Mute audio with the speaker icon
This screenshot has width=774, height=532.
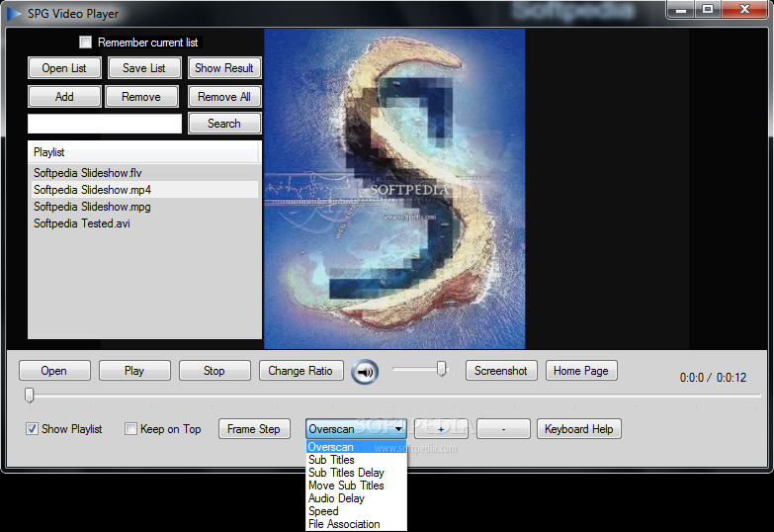point(365,372)
